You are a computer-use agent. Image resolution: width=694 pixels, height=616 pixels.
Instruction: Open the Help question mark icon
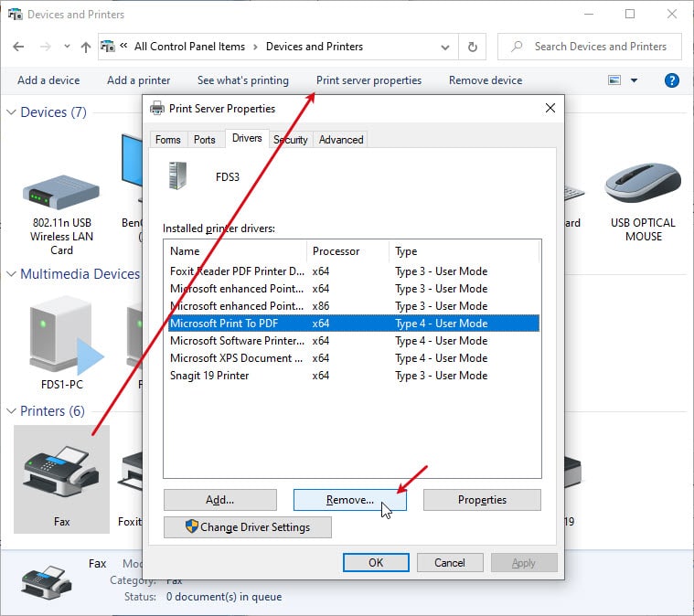tap(671, 80)
